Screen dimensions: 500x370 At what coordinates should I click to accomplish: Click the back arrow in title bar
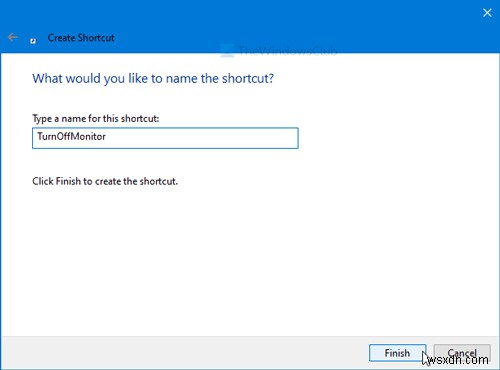pyautogui.click(x=13, y=37)
